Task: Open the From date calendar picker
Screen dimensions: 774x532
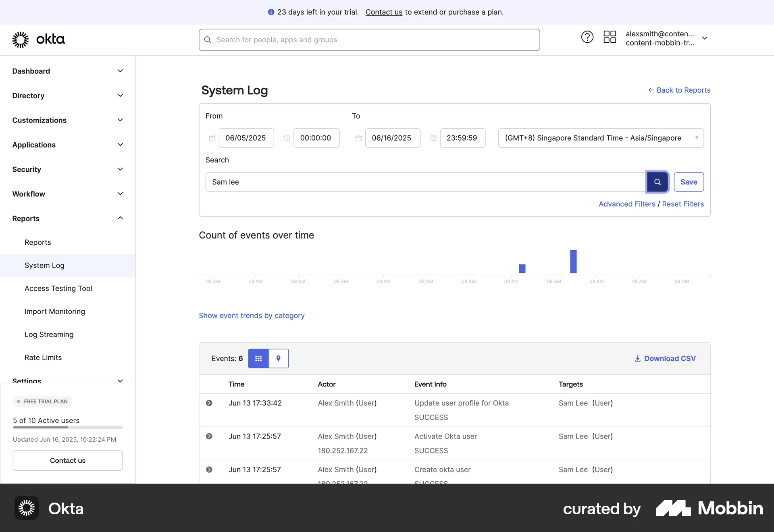Action: 212,138
